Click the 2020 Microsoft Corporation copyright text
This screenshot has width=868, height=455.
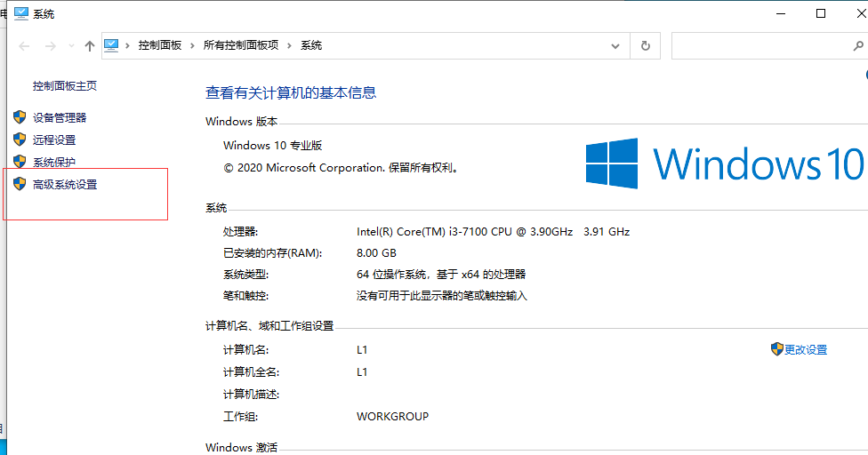coord(342,168)
